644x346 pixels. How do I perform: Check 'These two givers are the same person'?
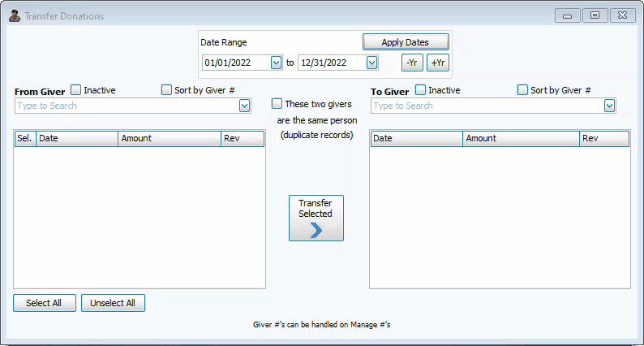(277, 104)
